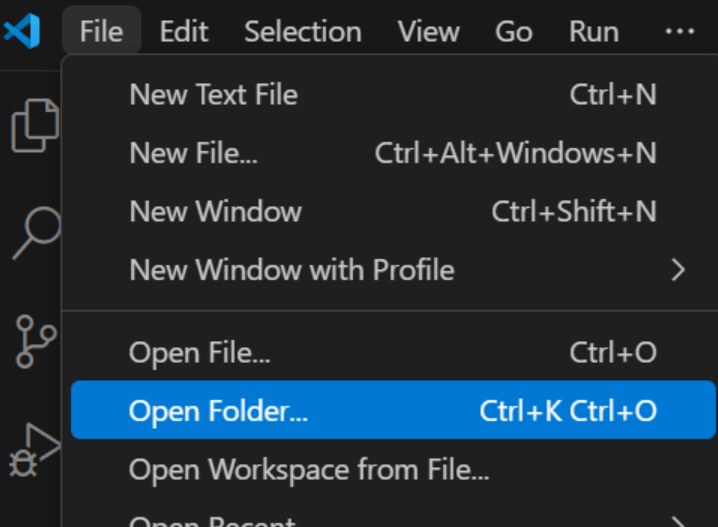Close the File menu via its title
Viewport: 718px width, 527px height.
point(101,32)
